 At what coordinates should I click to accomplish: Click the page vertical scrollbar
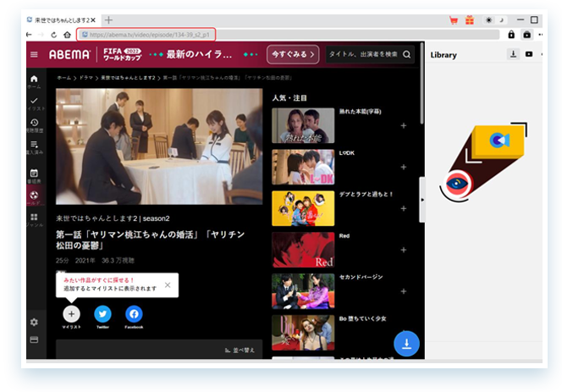(421, 85)
